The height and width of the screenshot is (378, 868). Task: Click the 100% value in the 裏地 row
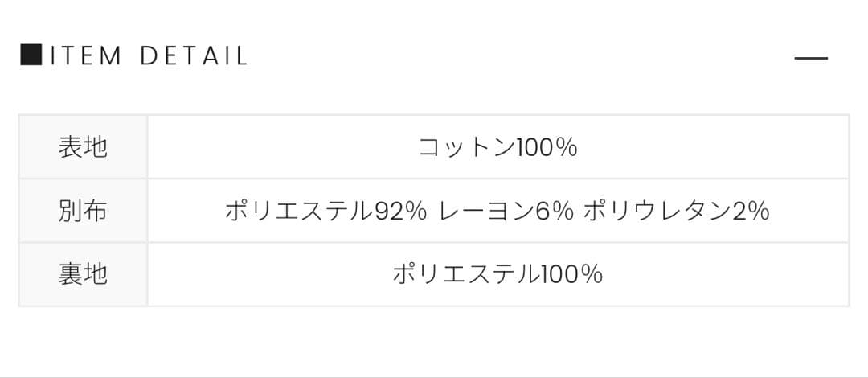point(571,275)
